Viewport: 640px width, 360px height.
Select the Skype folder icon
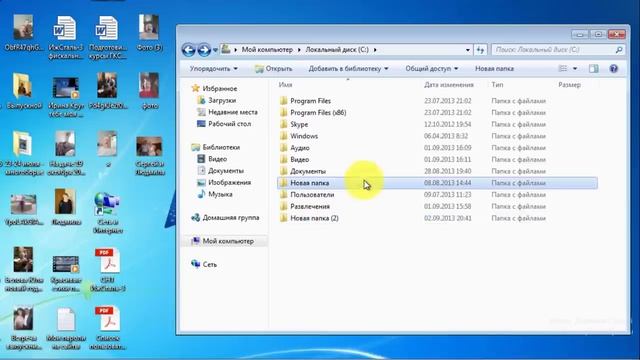click(x=284, y=124)
